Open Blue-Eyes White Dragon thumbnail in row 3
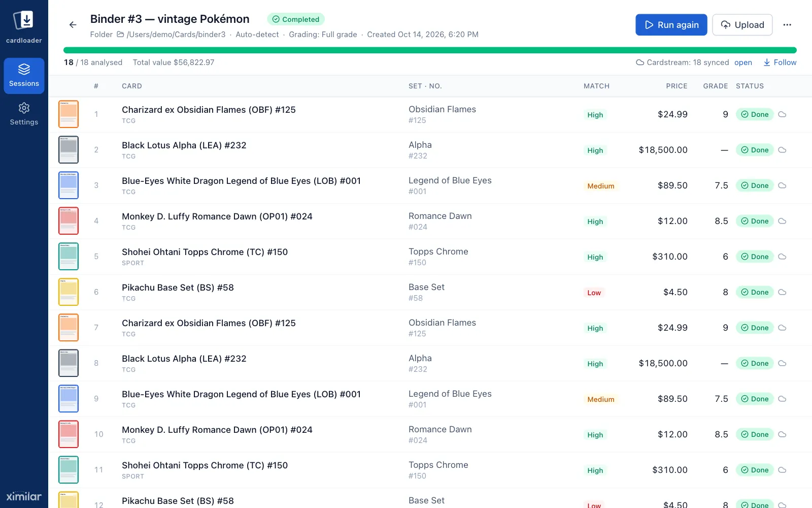812x508 pixels. point(69,185)
